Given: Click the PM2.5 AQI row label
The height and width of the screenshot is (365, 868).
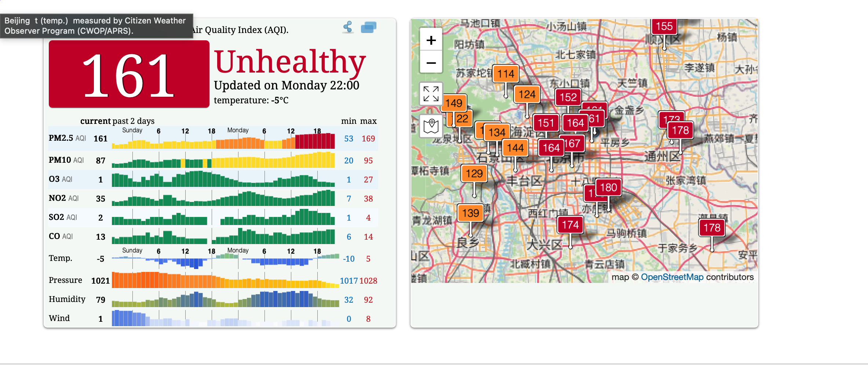Looking at the screenshot, I should [67, 138].
